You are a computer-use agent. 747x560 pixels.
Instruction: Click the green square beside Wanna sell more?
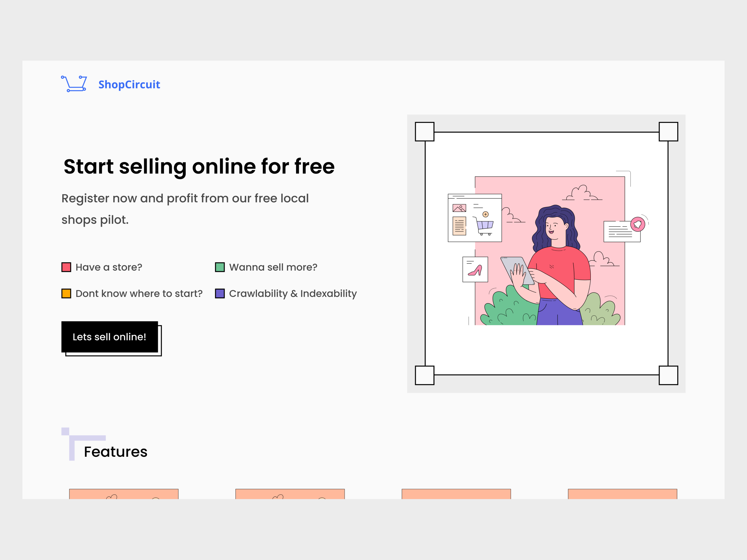[x=220, y=267]
